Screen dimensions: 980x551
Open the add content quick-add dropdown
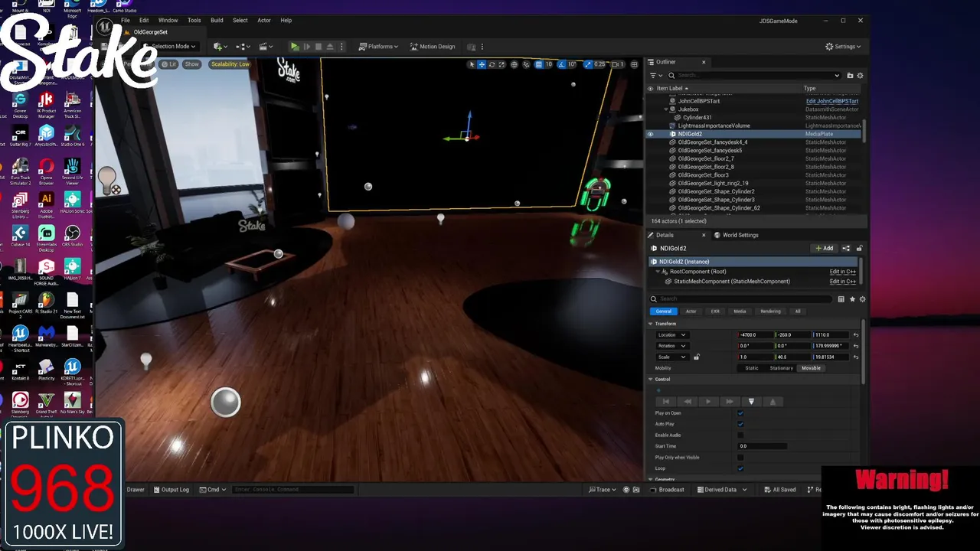(x=221, y=47)
